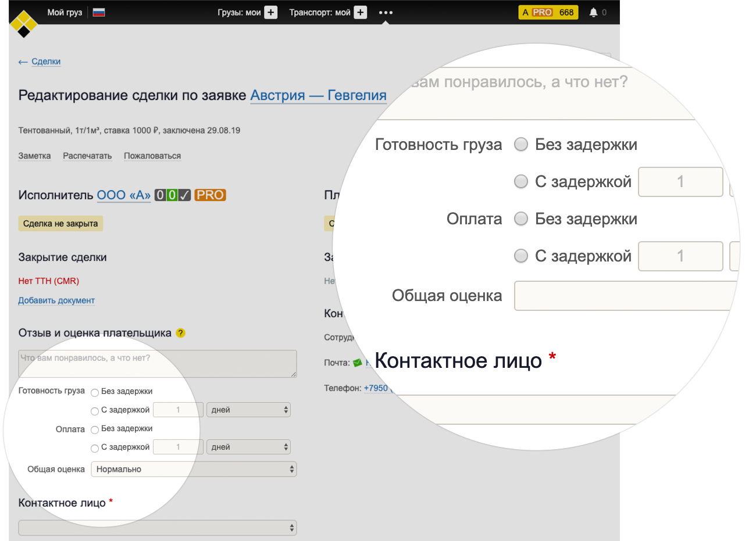Click the plus icon next to Грузы: мои

click(271, 12)
